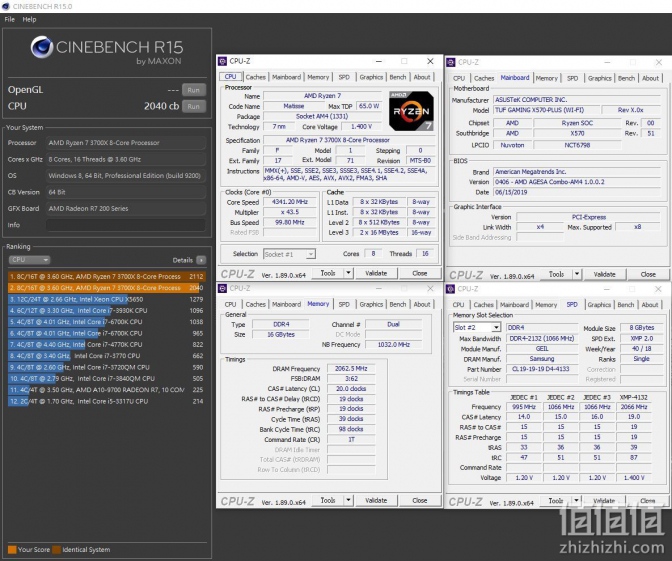The height and width of the screenshot is (561, 672).
Task: Select Core i7-3930K ranking row
Action: coord(106,311)
